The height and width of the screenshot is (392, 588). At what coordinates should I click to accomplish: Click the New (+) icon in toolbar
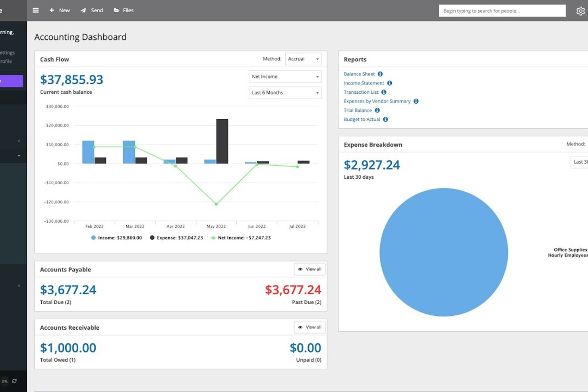(x=51, y=10)
